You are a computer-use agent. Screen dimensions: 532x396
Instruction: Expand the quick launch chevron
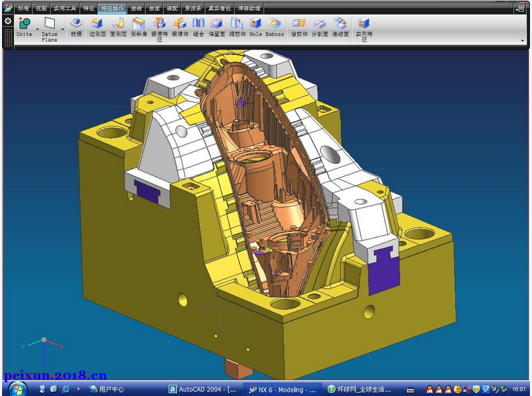click(78, 389)
